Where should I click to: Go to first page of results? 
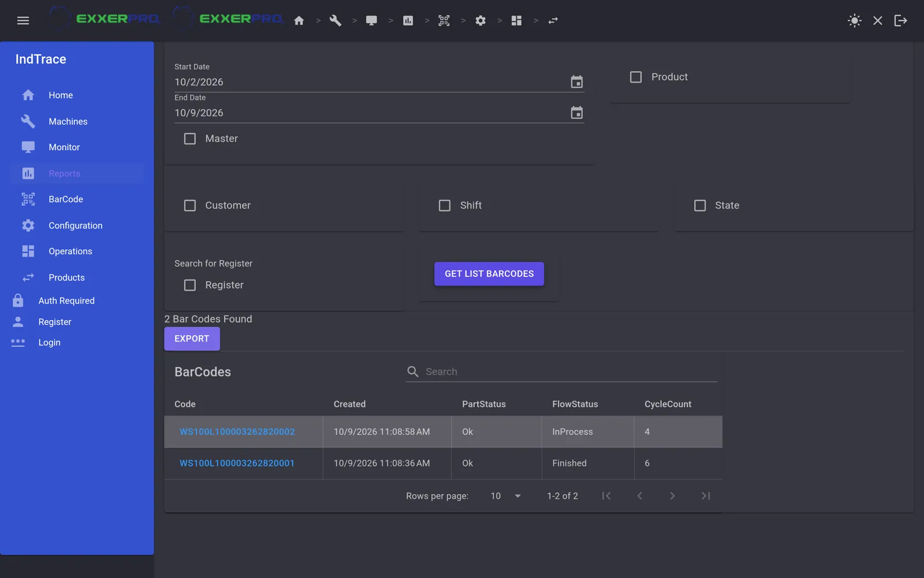[x=606, y=496]
